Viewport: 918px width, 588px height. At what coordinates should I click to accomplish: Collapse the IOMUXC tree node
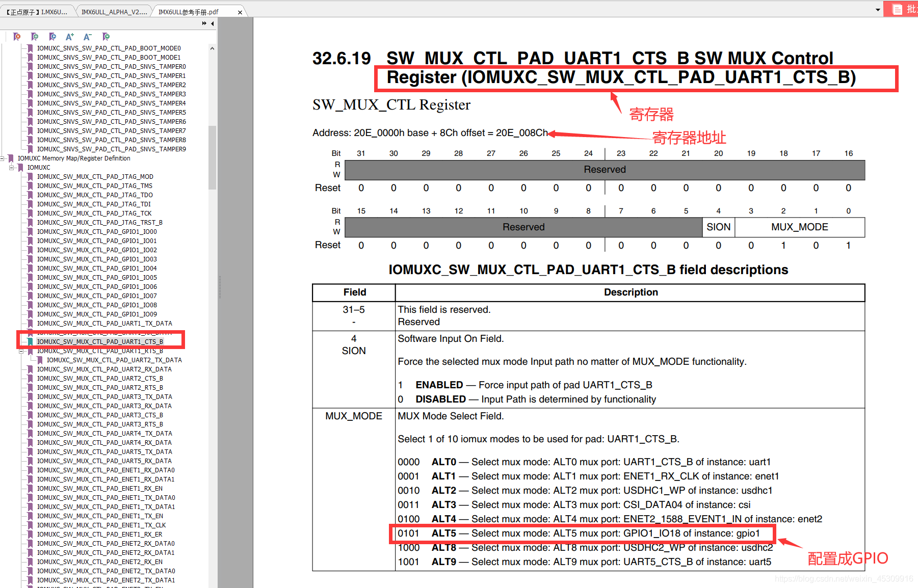[x=11, y=168]
